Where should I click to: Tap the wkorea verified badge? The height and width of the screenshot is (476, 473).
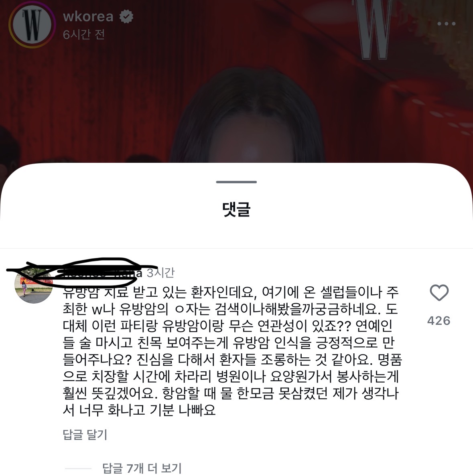coord(126,16)
